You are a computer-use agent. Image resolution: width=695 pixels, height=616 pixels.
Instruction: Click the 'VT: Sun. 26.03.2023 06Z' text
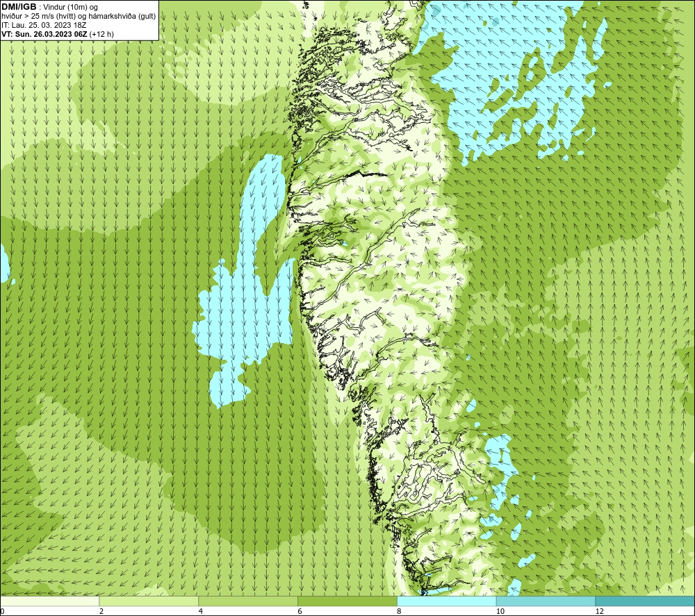pyautogui.click(x=44, y=34)
